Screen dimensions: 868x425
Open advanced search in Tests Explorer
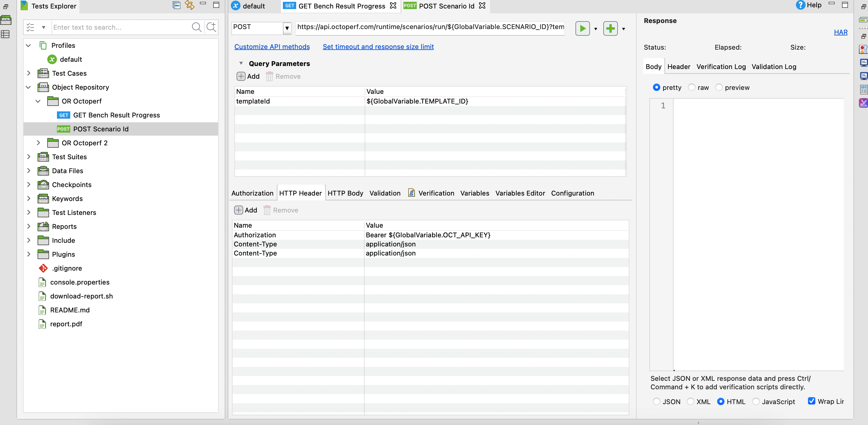coord(211,27)
